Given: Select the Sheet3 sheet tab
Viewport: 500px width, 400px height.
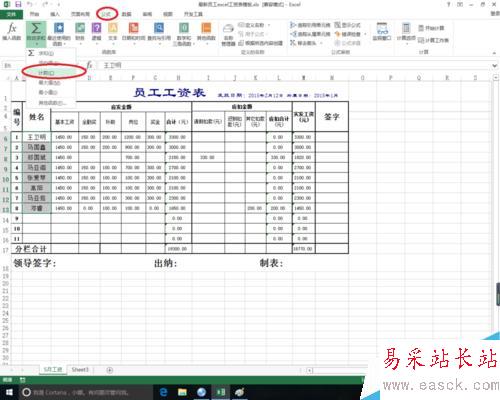Looking at the screenshot, I should (x=80, y=370).
